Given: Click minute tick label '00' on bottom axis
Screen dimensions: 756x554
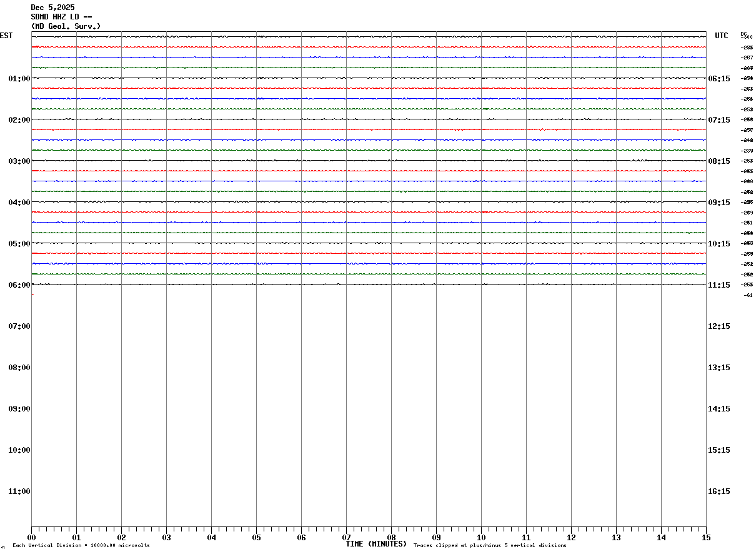Looking at the screenshot, I should coord(31,537).
